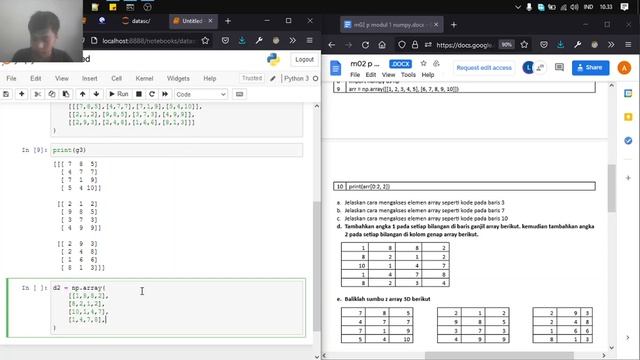Move the selected cell down
This screenshot has height=360, width=640.
click(x=96, y=94)
